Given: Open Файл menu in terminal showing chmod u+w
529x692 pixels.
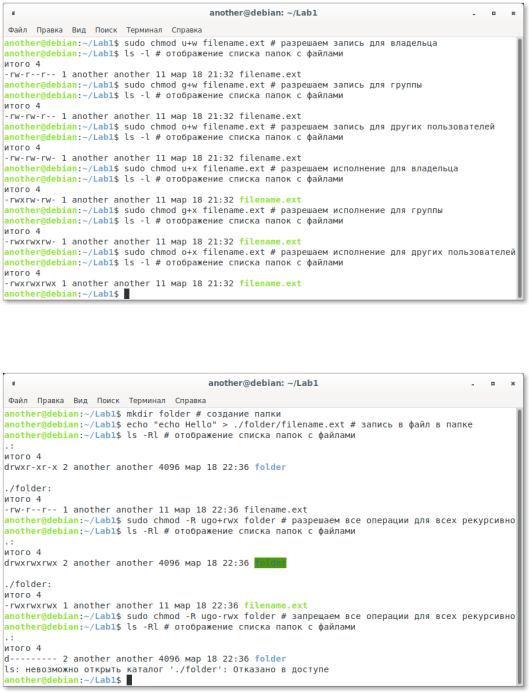Looking at the screenshot, I should coord(18,30).
